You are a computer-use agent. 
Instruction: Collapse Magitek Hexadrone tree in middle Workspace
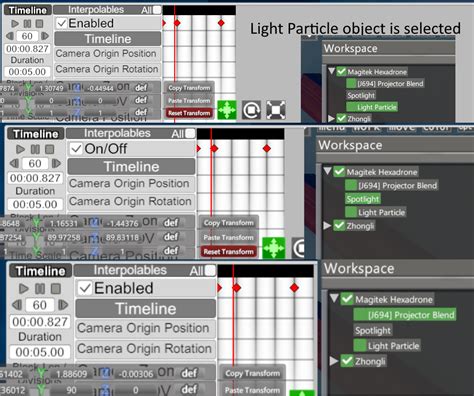(x=327, y=171)
